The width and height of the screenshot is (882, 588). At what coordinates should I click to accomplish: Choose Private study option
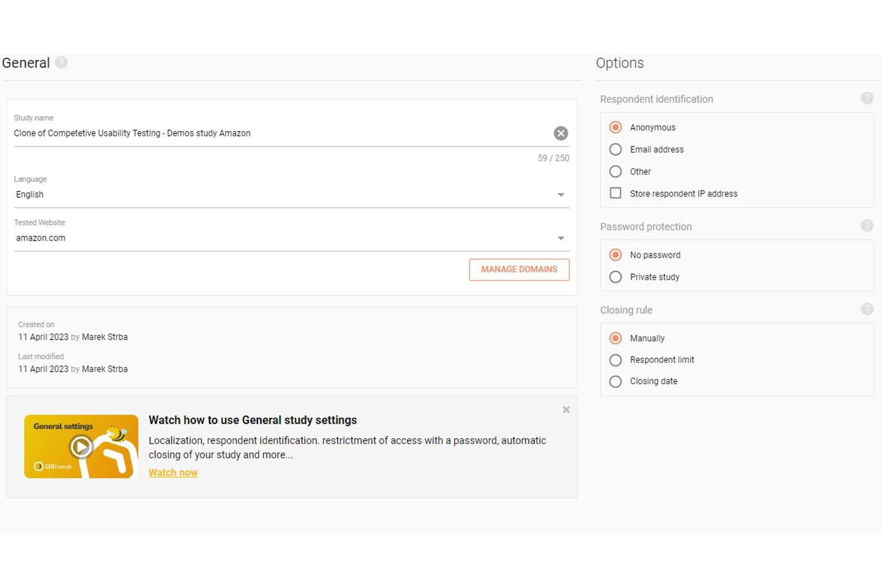pyautogui.click(x=616, y=277)
